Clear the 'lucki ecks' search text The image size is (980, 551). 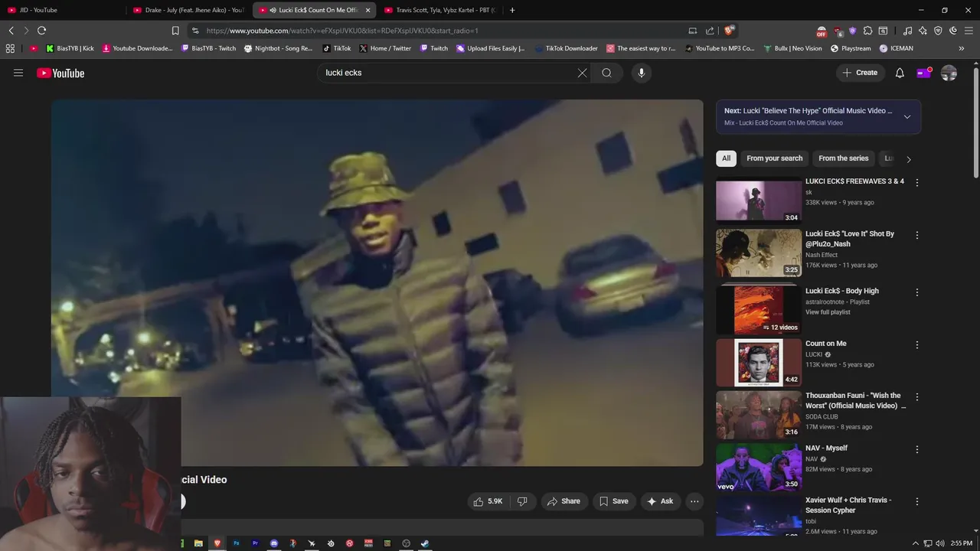coord(582,73)
